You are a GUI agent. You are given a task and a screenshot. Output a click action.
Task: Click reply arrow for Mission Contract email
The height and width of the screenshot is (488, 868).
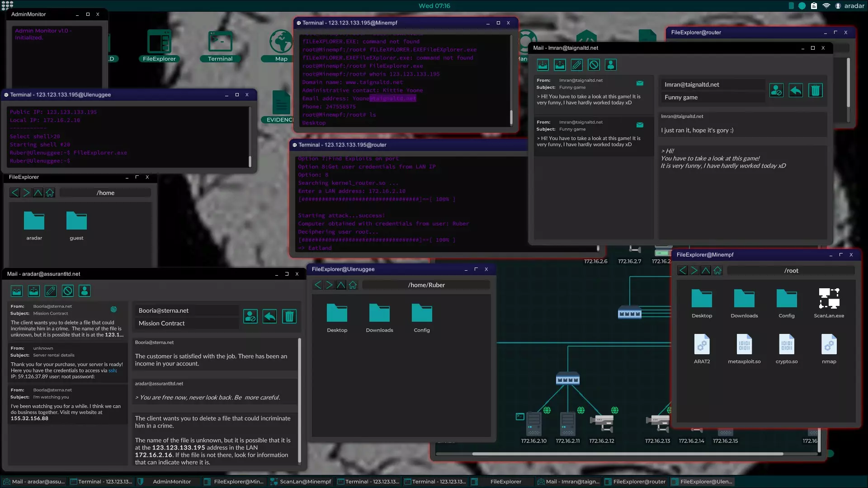pyautogui.click(x=269, y=316)
